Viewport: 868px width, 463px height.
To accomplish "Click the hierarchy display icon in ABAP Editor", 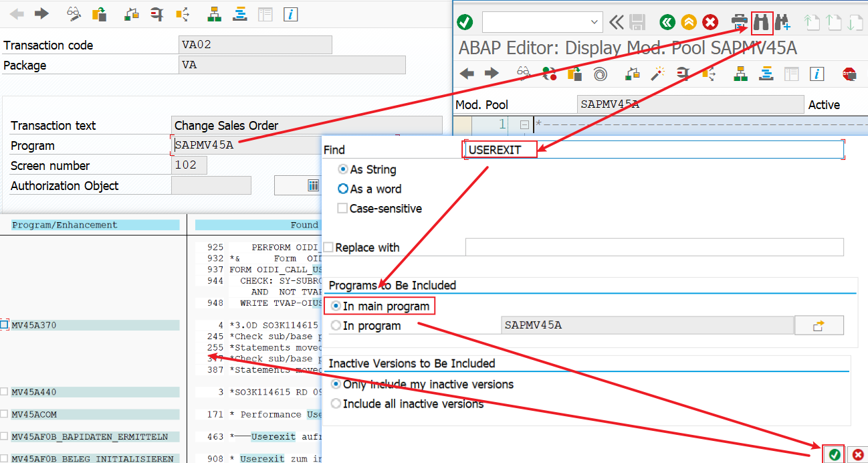I will (x=741, y=74).
